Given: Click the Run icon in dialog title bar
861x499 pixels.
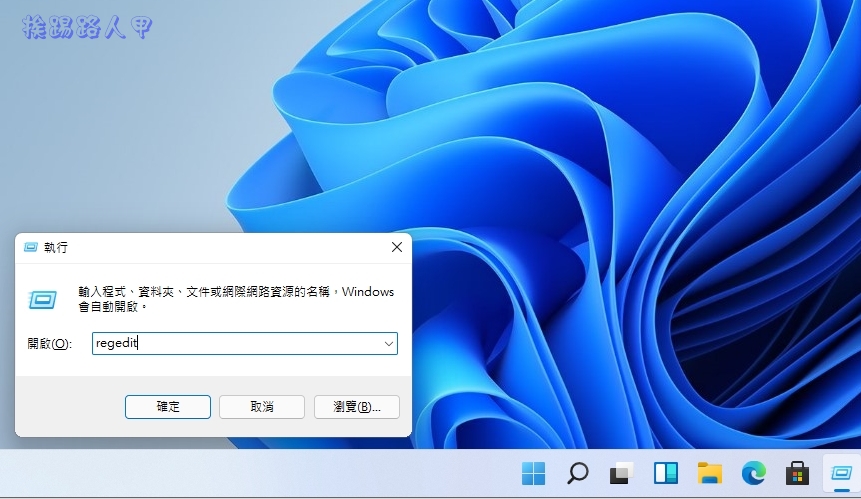Looking at the screenshot, I should [31, 247].
